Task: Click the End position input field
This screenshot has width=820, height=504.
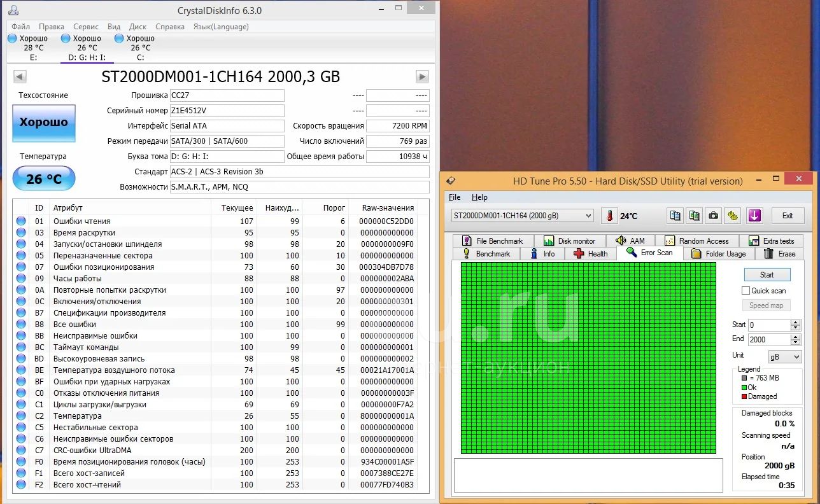Action: 770,339
